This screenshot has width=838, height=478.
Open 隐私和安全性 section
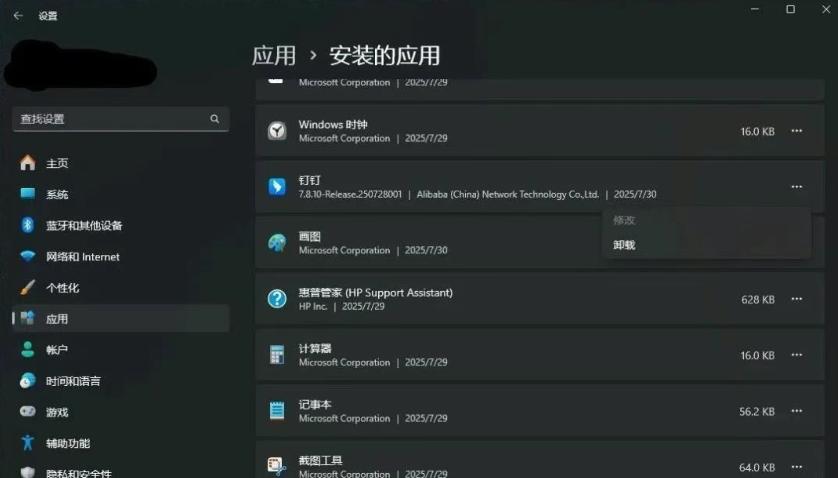[121, 473]
